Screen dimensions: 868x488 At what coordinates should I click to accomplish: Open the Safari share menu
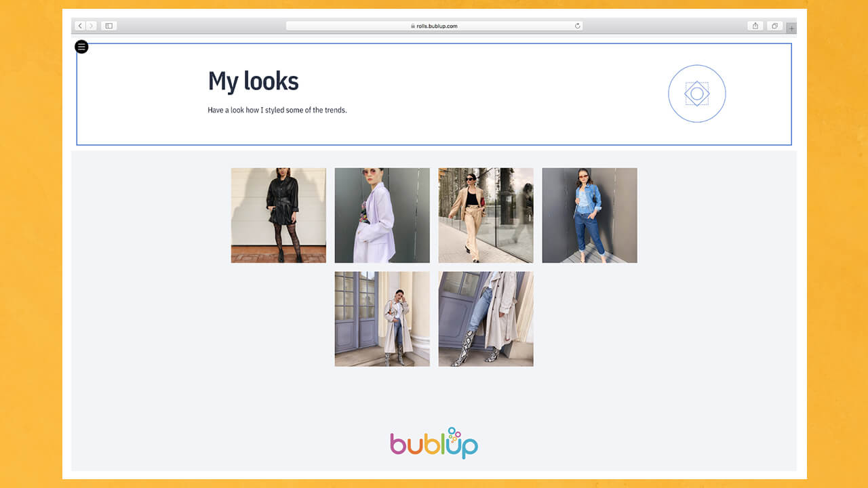[x=755, y=26]
